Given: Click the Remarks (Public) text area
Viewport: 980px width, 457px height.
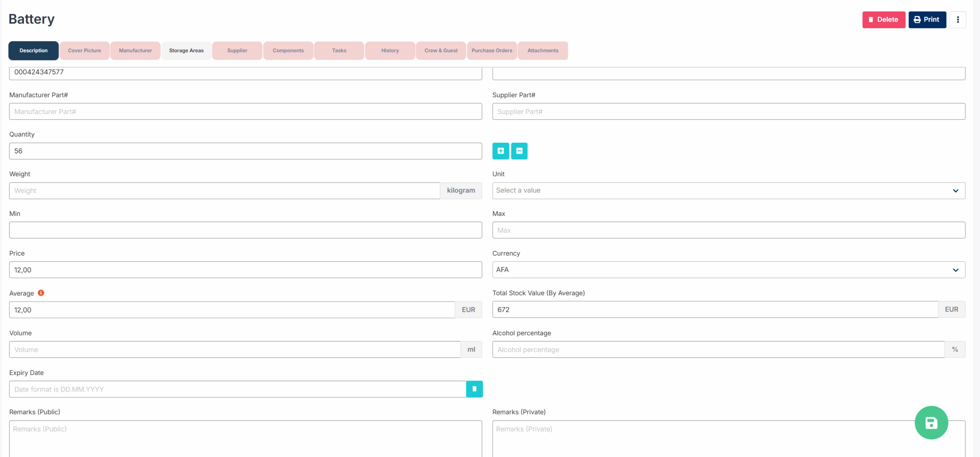Looking at the screenshot, I should [245, 439].
